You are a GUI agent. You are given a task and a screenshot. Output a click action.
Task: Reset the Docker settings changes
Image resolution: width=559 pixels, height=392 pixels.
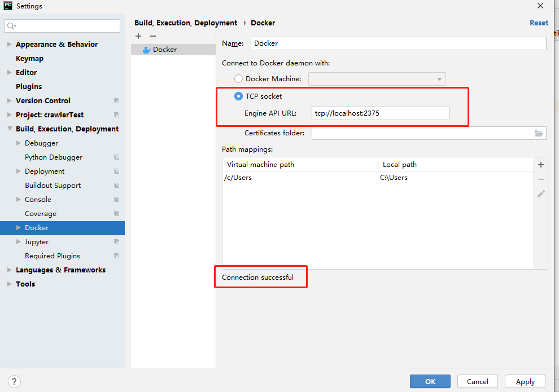(x=539, y=23)
